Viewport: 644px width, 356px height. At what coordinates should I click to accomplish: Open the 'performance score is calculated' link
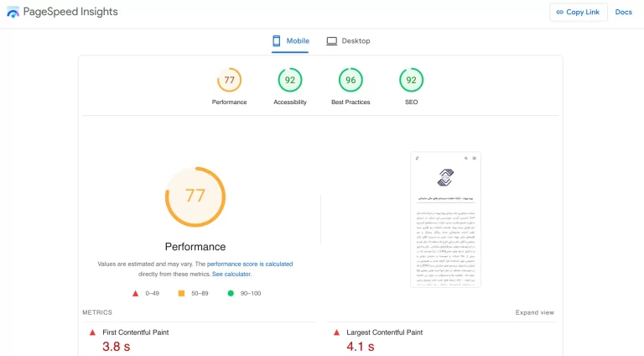[250, 264]
